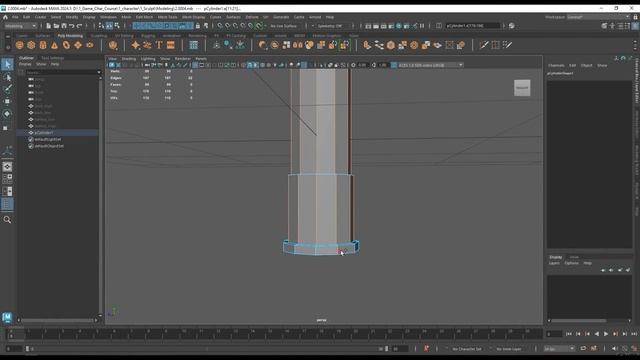Toggle Snap to Curves
The image size is (640, 360).
pos(228,26)
